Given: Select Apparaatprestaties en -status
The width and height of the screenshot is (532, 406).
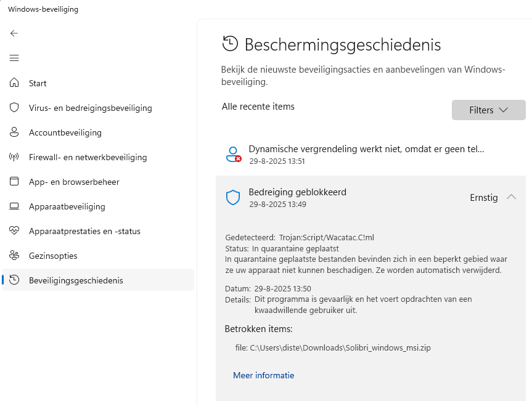Looking at the screenshot, I should click(98, 231).
